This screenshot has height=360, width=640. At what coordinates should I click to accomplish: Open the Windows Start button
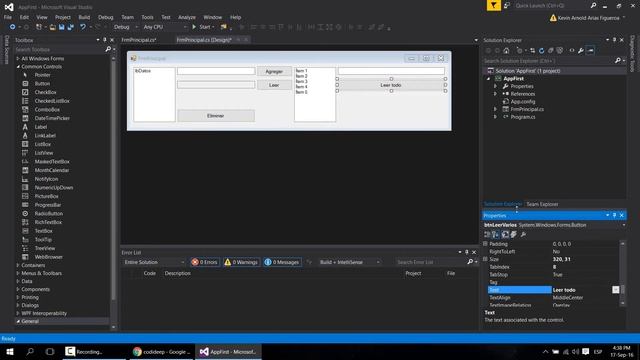(9, 352)
